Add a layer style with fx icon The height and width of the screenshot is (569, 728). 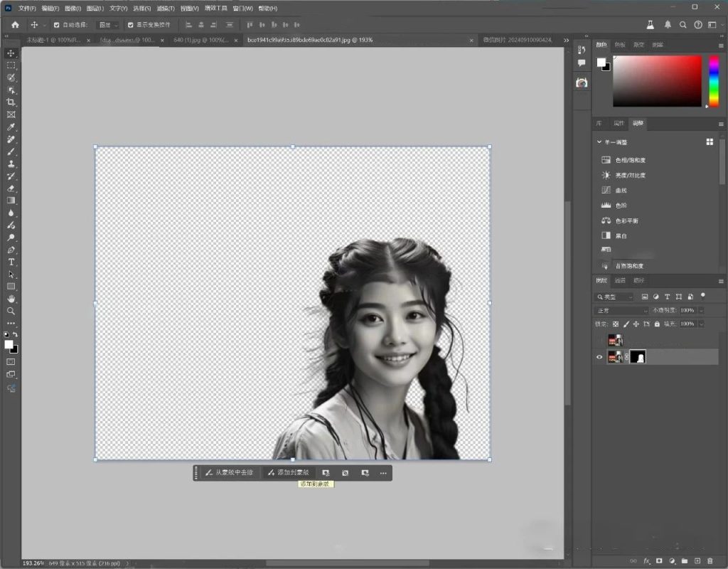tap(646, 560)
